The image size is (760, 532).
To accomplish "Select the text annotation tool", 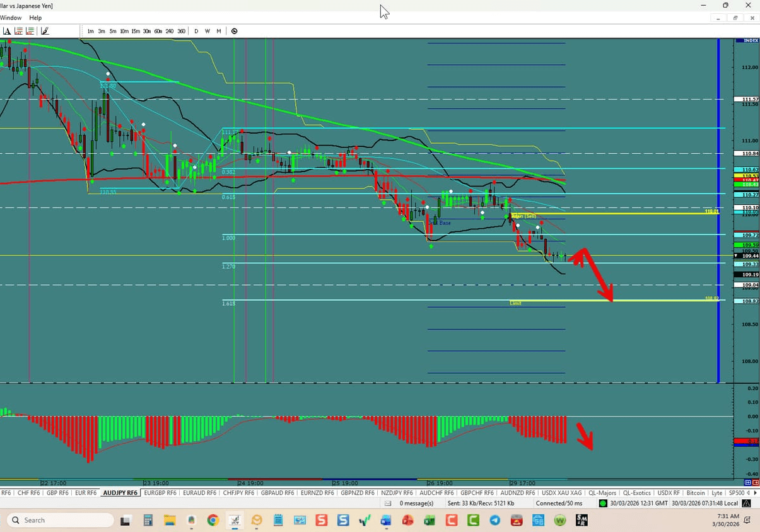I will click(8, 30).
